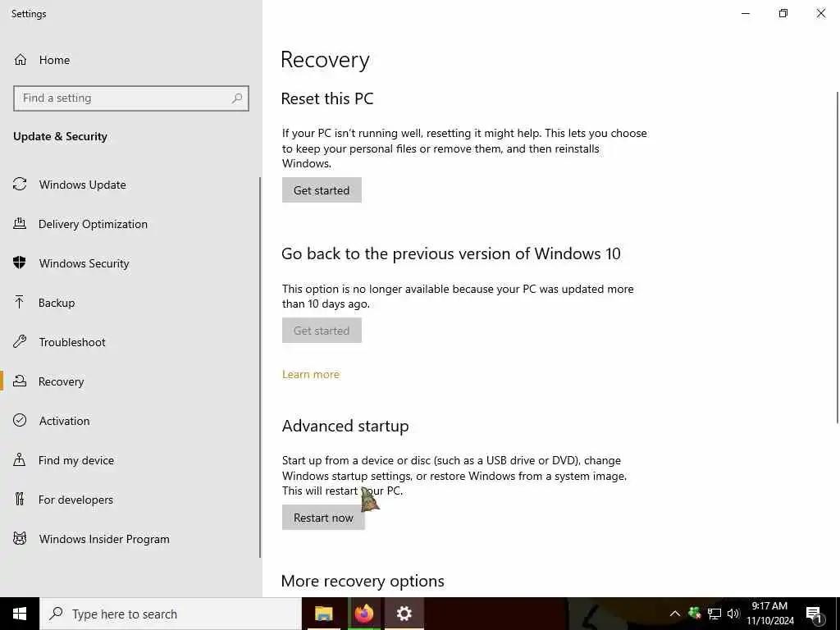Click the network tray icon
Image resolution: width=840 pixels, height=630 pixels.
pyautogui.click(x=714, y=614)
